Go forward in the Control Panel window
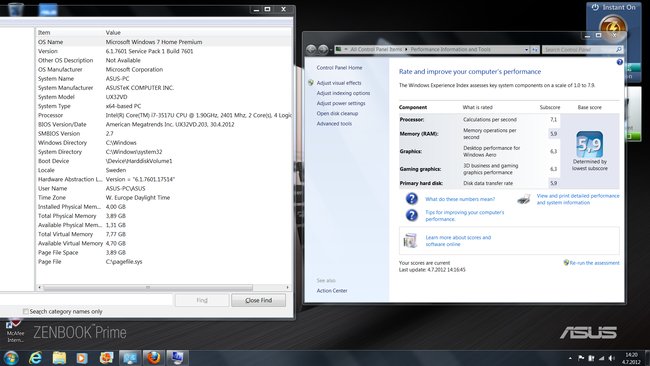The image size is (650, 366). 323,50
